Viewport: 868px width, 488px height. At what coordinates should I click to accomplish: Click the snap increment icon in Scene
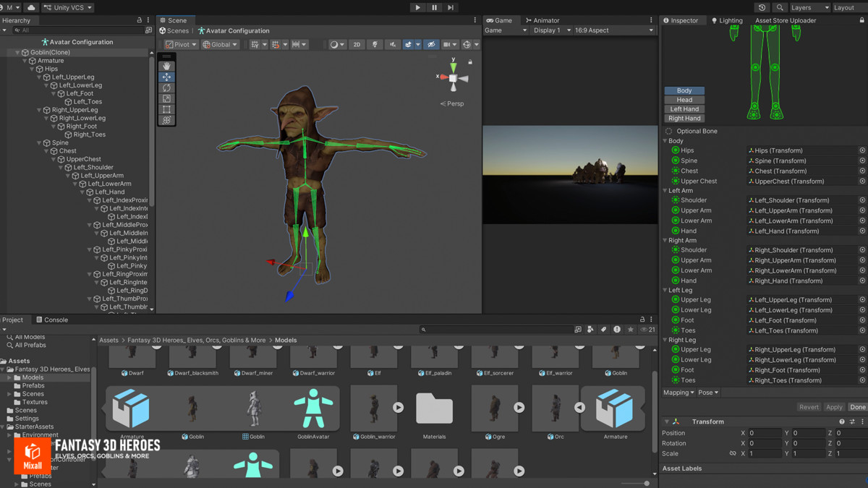coord(298,45)
